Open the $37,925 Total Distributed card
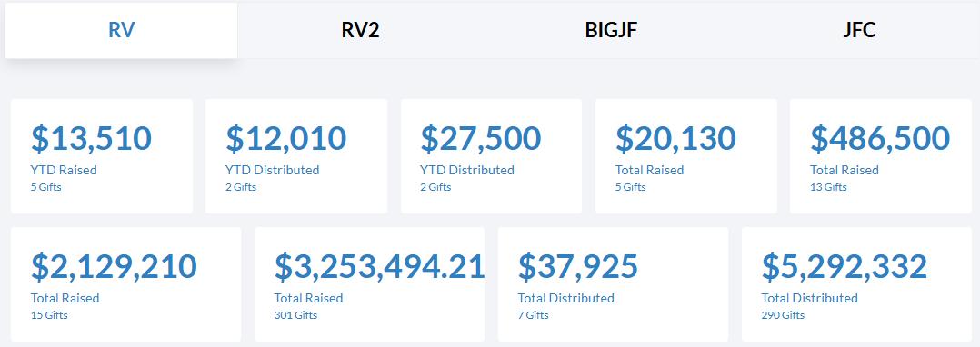 pos(613,284)
